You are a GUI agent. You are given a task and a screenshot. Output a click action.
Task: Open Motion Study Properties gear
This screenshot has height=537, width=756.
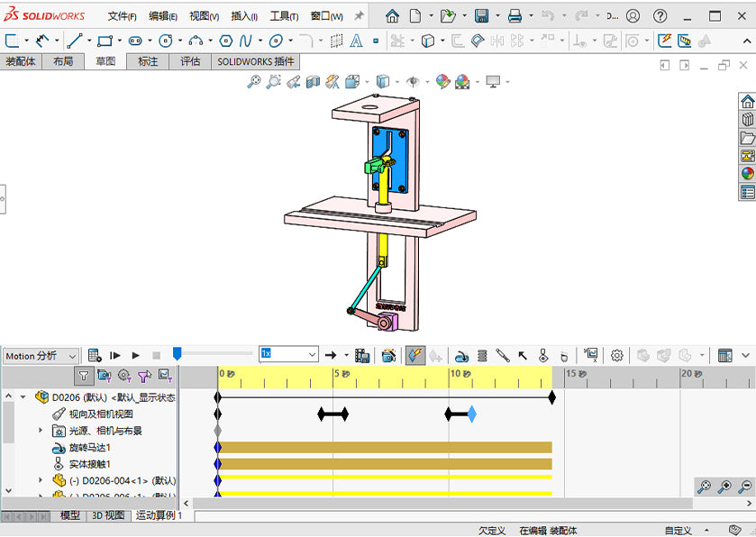point(616,356)
